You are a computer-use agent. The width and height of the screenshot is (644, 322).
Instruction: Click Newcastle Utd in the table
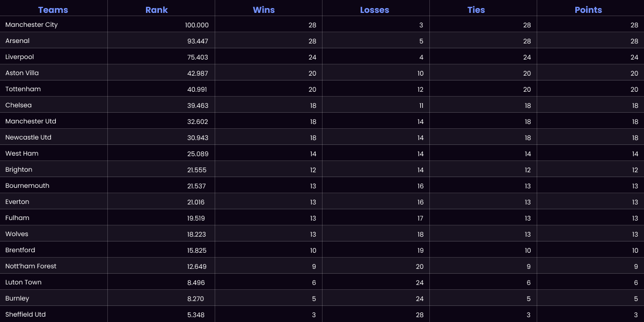coord(28,137)
